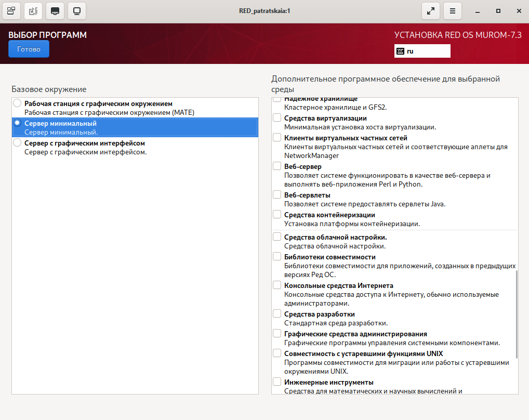Toggle fullscreen with the diagonal arrows icon
The width and height of the screenshot is (529, 420).
430,11
